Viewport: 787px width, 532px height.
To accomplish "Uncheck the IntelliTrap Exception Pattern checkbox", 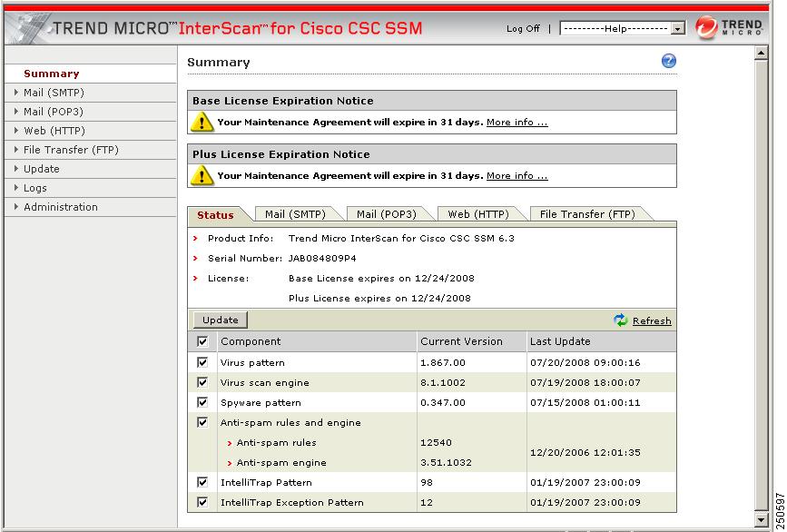I will [202, 502].
